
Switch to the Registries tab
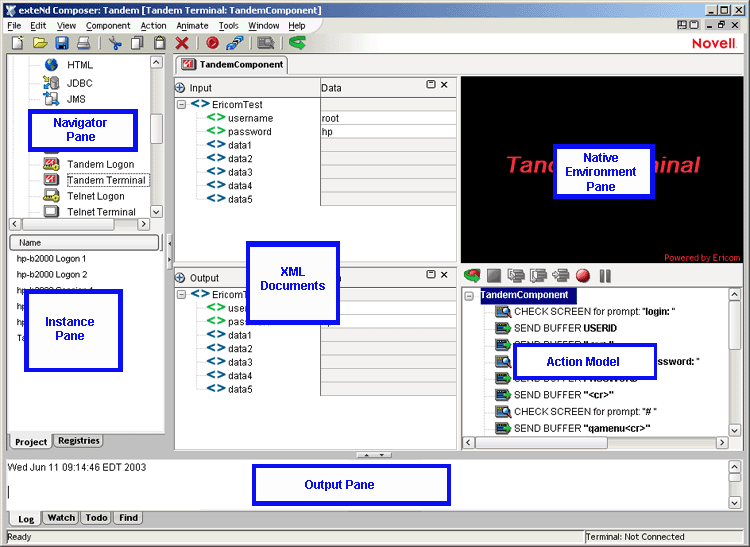79,440
